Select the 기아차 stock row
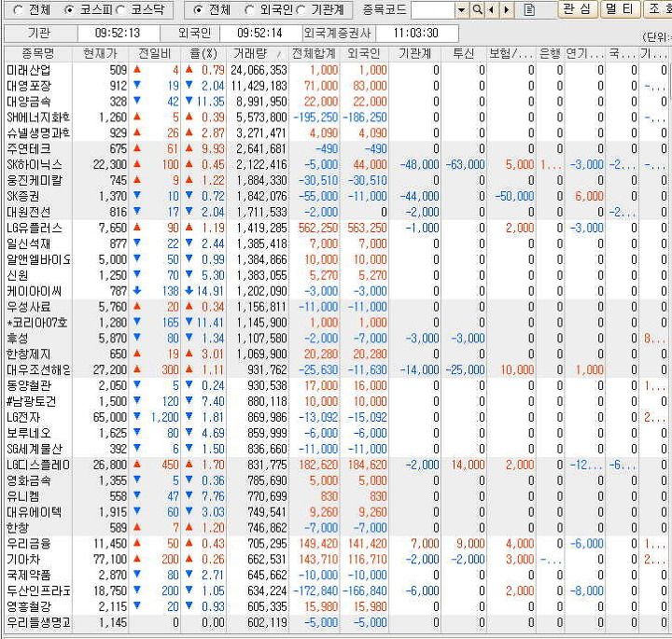The height and width of the screenshot is (639, 672). pyautogui.click(x=336, y=560)
